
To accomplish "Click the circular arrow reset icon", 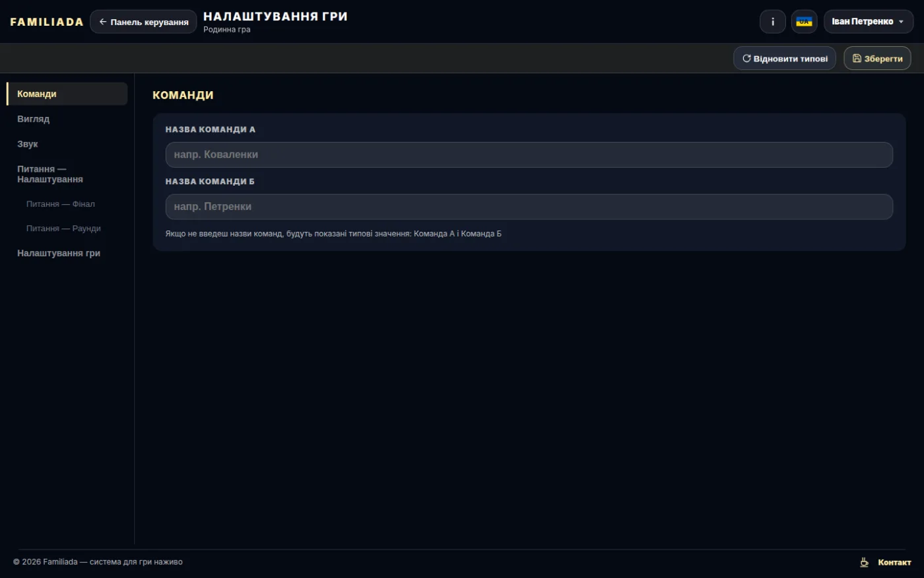I will [x=746, y=58].
